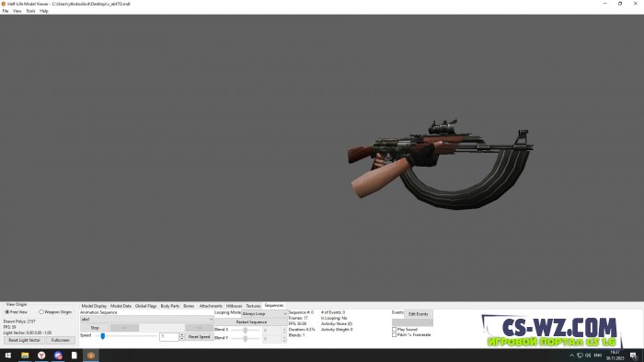Click the Reset Light Vector button

tap(24, 340)
